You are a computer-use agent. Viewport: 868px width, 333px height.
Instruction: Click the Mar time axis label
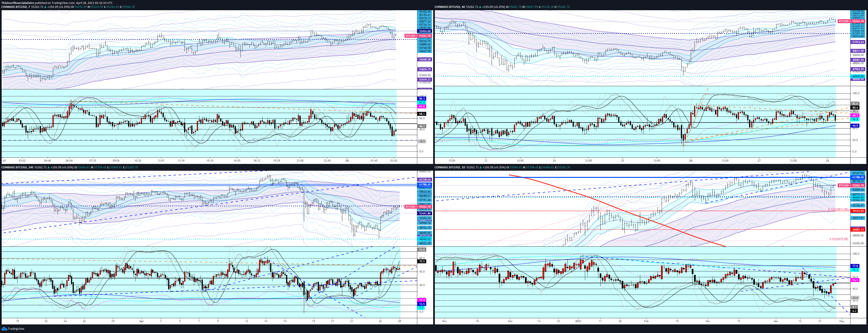point(708,321)
